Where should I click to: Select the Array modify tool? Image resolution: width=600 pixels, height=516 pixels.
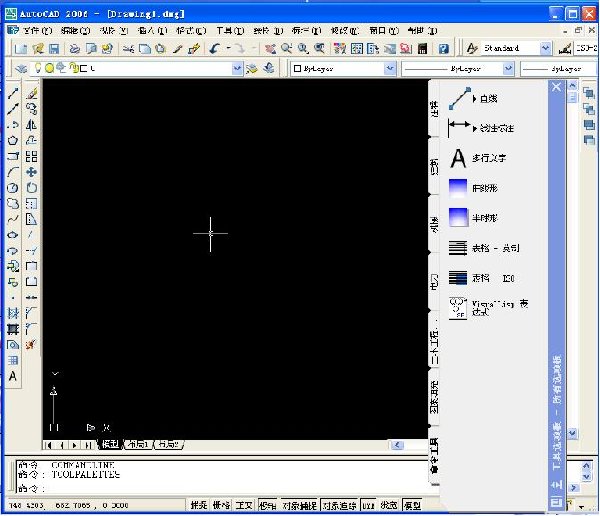point(31,156)
